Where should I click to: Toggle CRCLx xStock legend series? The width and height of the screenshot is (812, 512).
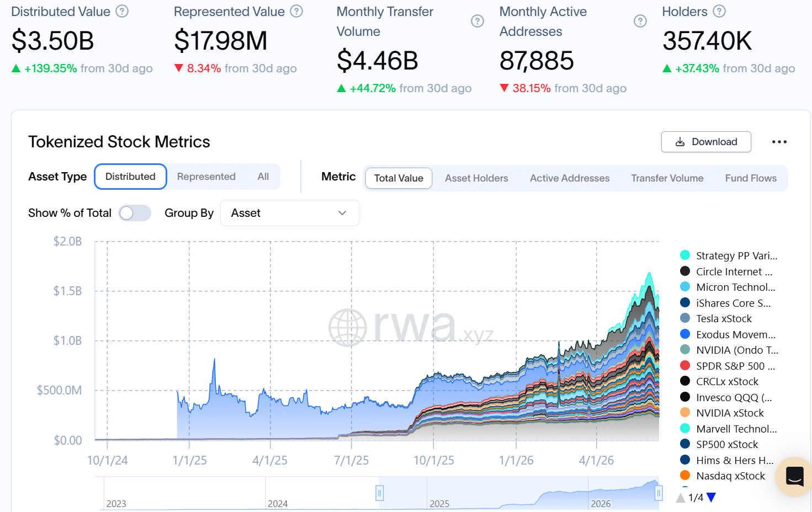tap(719, 381)
